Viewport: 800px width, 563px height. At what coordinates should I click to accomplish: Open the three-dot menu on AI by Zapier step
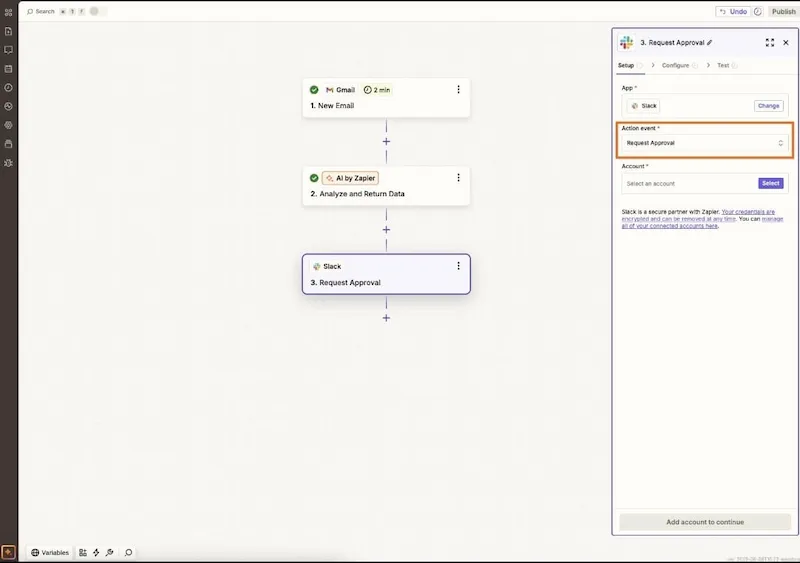(x=458, y=178)
